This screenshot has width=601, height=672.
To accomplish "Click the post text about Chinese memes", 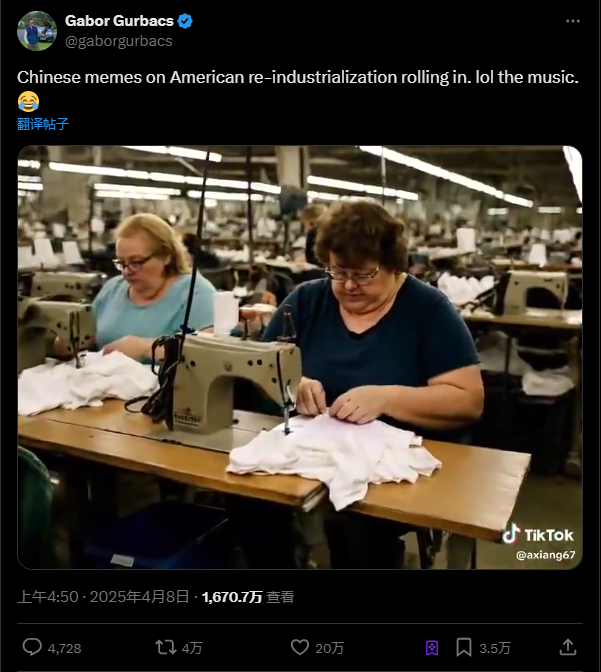I will click(x=298, y=89).
